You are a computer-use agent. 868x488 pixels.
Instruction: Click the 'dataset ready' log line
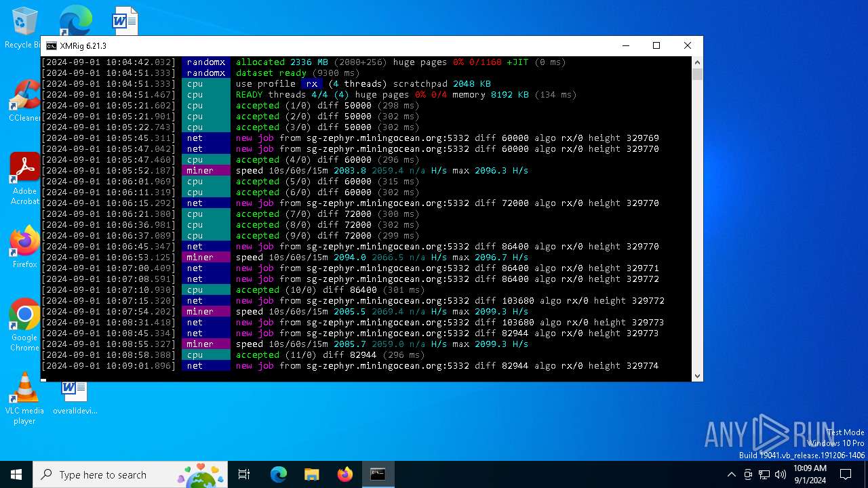(x=201, y=73)
